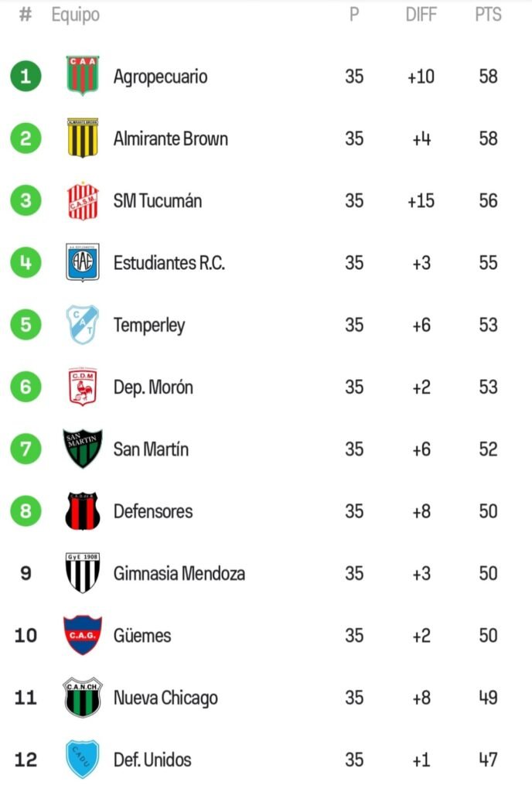
Task: Open the Estudiantes R.C. crest
Action: 82,263
